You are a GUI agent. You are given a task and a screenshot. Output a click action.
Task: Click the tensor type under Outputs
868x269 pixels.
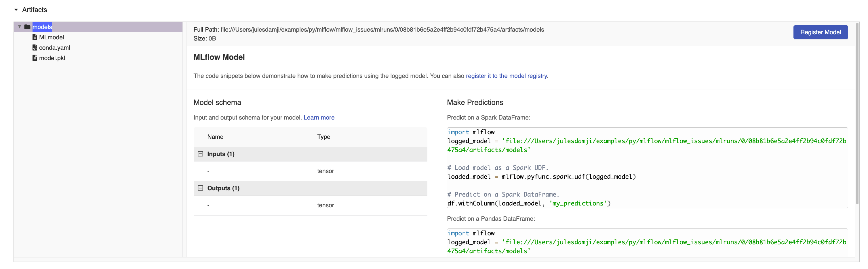325,205
